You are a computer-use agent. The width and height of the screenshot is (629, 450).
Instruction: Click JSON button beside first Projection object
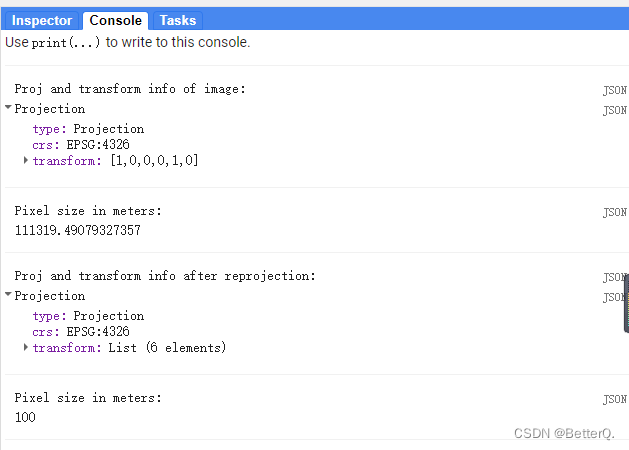pos(614,110)
